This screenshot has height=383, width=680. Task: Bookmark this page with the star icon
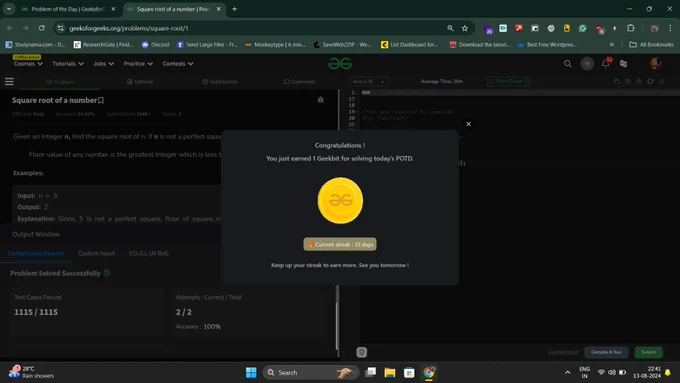coord(465,28)
